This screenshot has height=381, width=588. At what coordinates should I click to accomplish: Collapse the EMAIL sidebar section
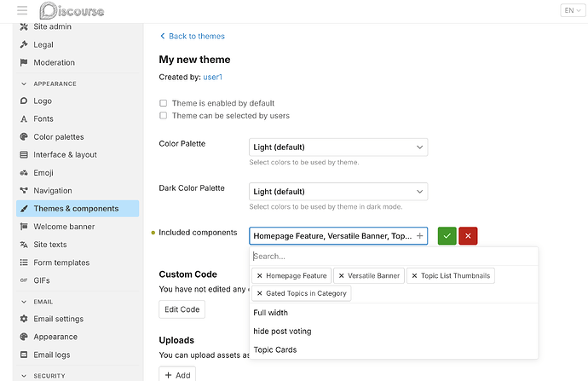tap(24, 302)
